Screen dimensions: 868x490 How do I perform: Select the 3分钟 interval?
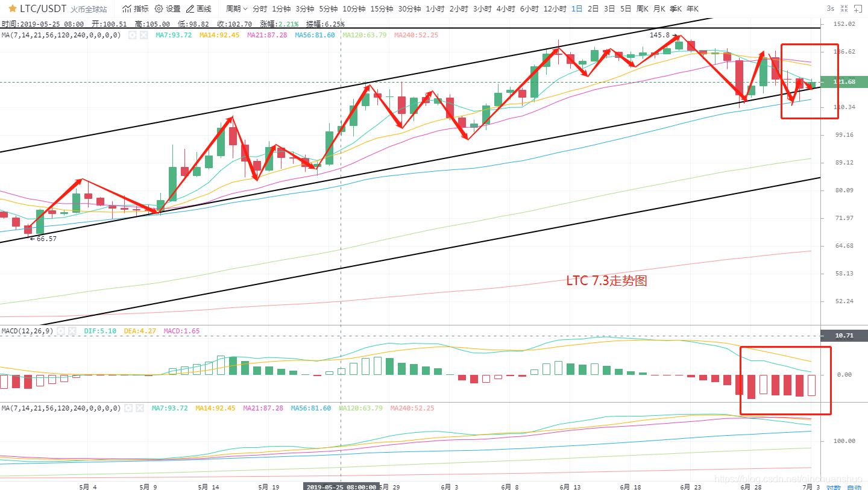[x=305, y=9]
